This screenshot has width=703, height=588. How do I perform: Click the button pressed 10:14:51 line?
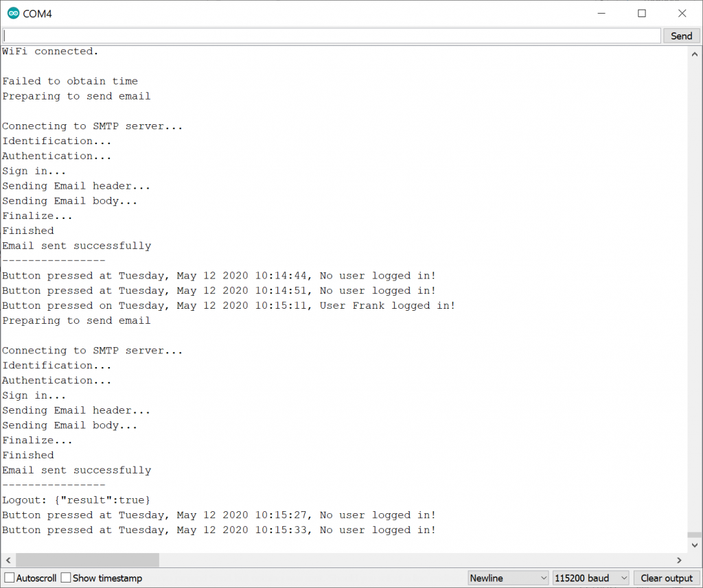[x=219, y=291]
